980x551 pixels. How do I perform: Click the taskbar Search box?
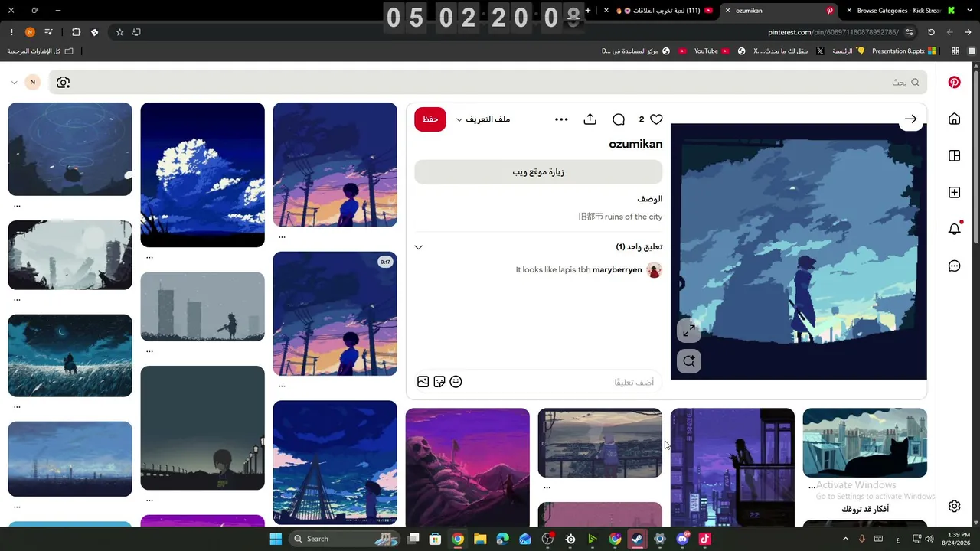click(345, 539)
